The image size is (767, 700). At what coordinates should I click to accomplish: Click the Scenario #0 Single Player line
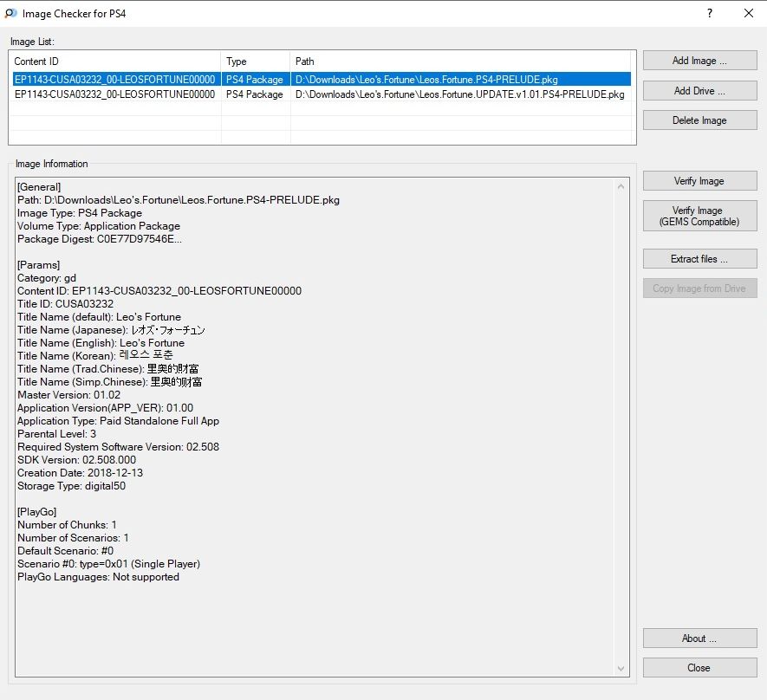[x=108, y=564]
